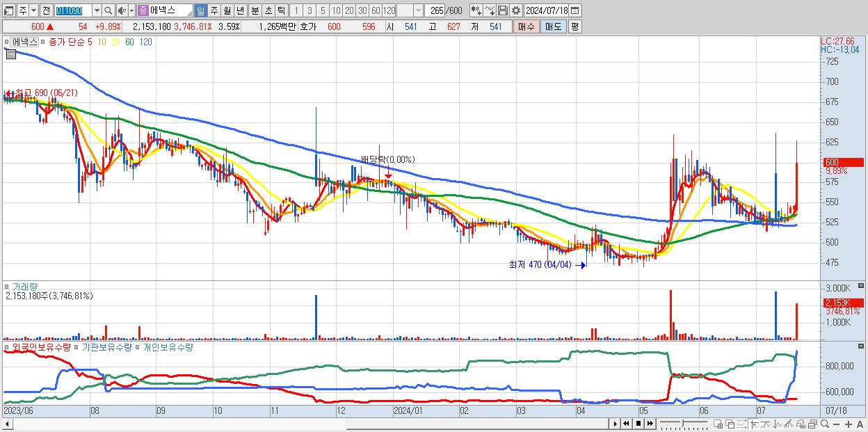
Task: Click the zigzag wave chart icon
Action: [x=778, y=424]
